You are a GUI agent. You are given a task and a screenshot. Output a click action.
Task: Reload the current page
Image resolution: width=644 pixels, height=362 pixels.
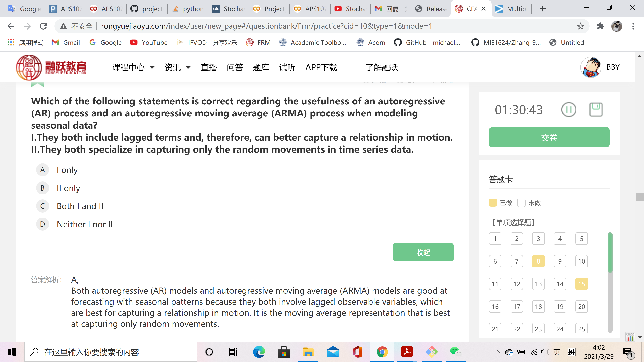43,26
